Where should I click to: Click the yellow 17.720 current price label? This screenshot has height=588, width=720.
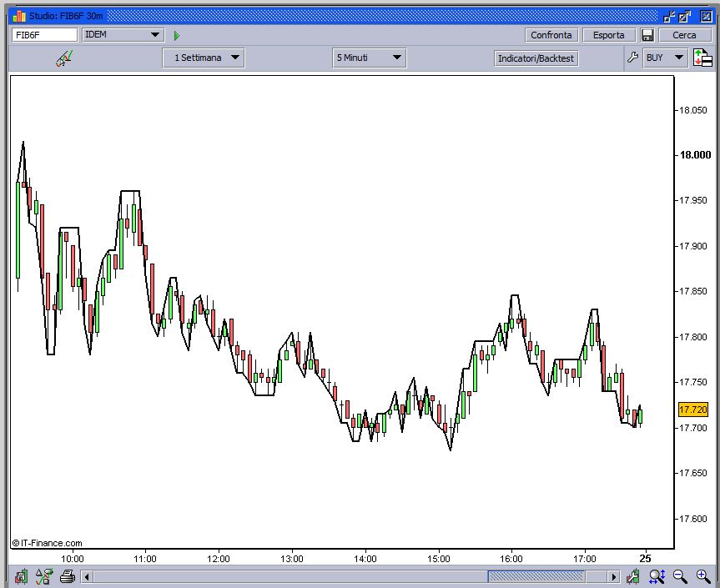(693, 410)
